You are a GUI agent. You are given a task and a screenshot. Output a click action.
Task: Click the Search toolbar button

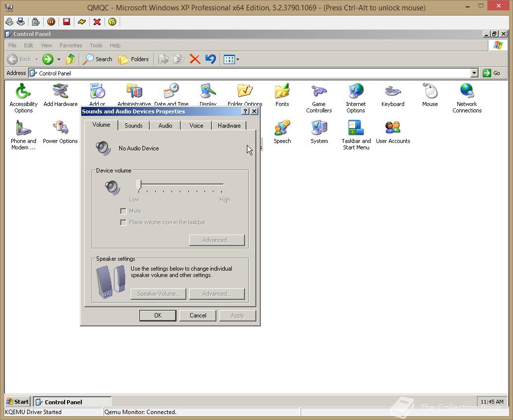coord(97,59)
